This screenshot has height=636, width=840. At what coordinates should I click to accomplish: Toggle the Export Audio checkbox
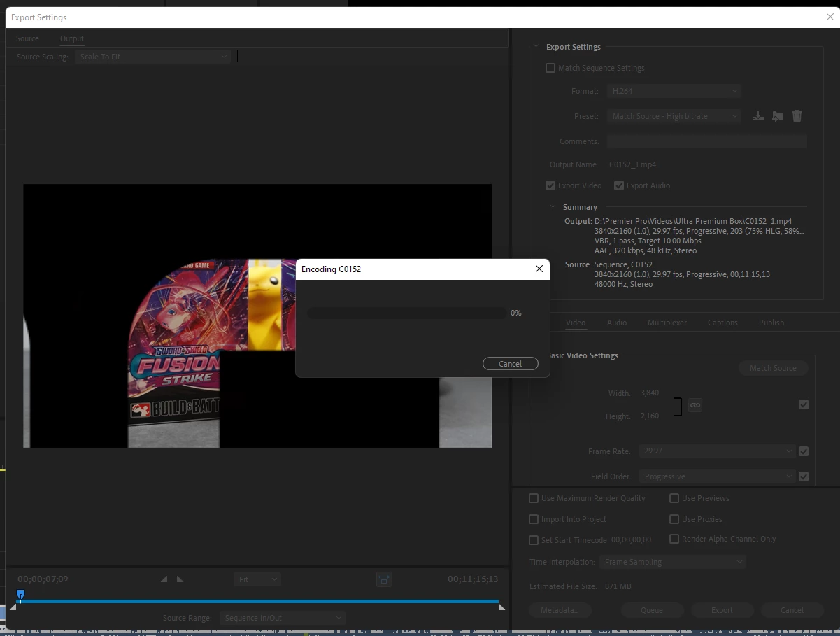619,185
